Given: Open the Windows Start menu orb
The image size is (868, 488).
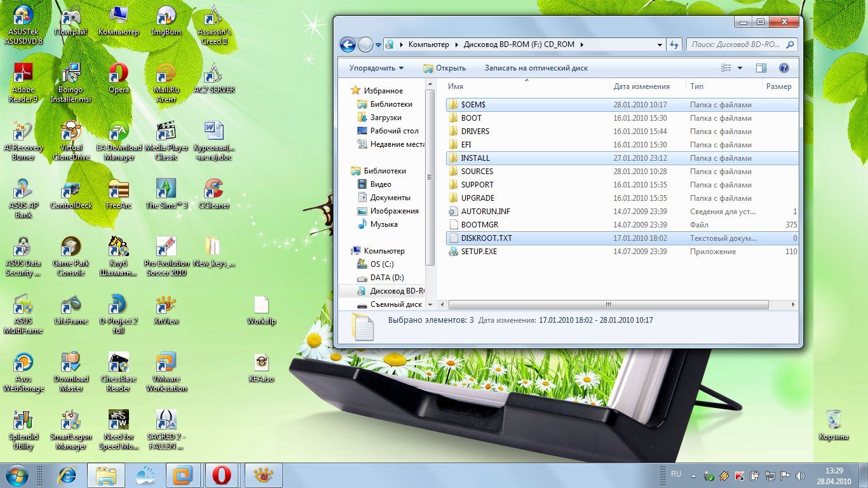Looking at the screenshot, I should click(x=17, y=475).
